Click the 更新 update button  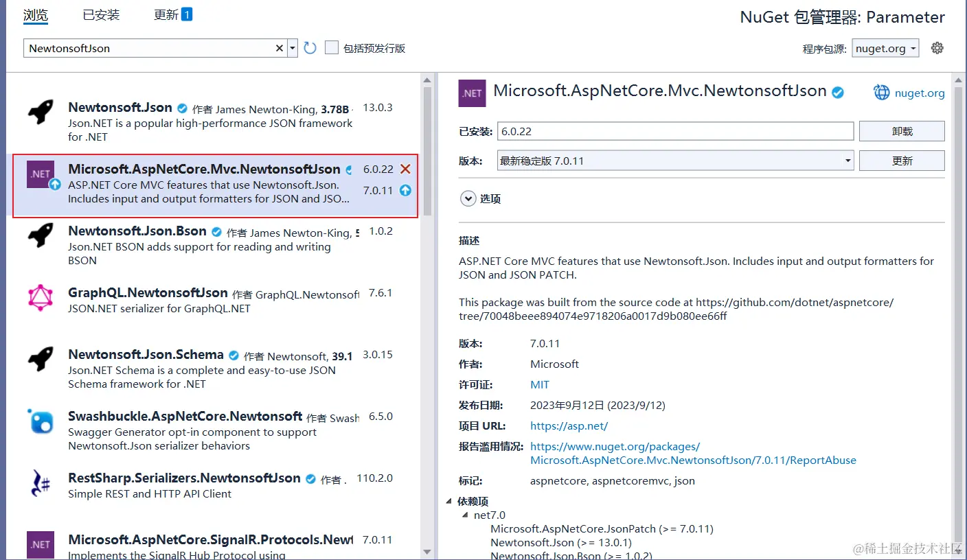pyautogui.click(x=902, y=161)
